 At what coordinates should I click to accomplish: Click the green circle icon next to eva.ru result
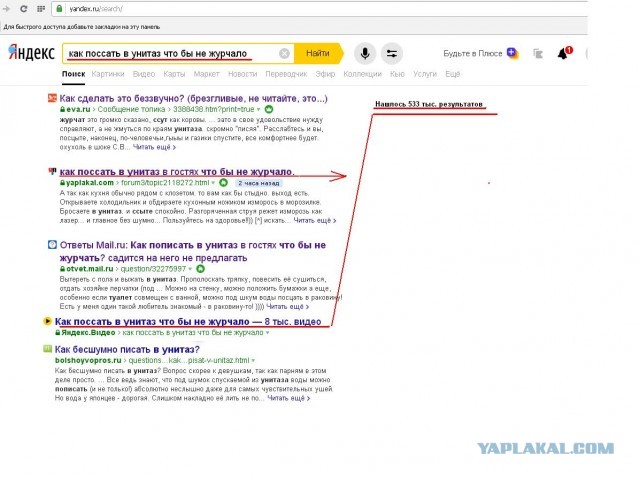(269, 109)
